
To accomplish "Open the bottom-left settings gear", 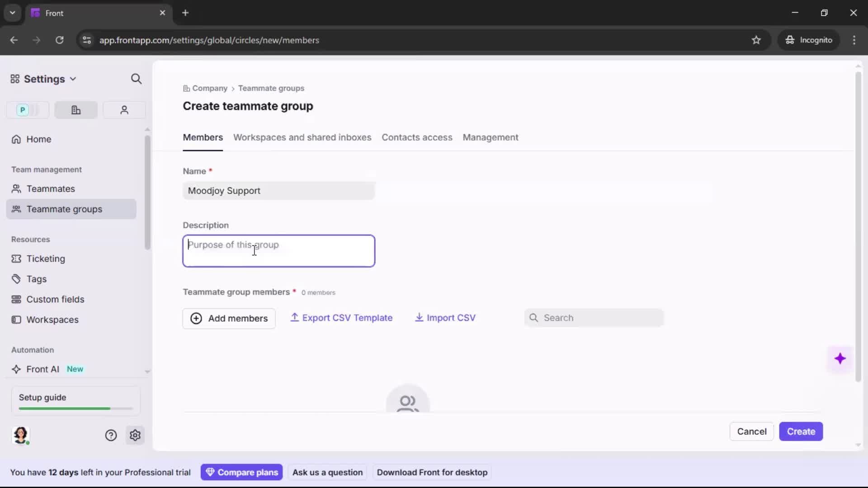I will 135,435.
